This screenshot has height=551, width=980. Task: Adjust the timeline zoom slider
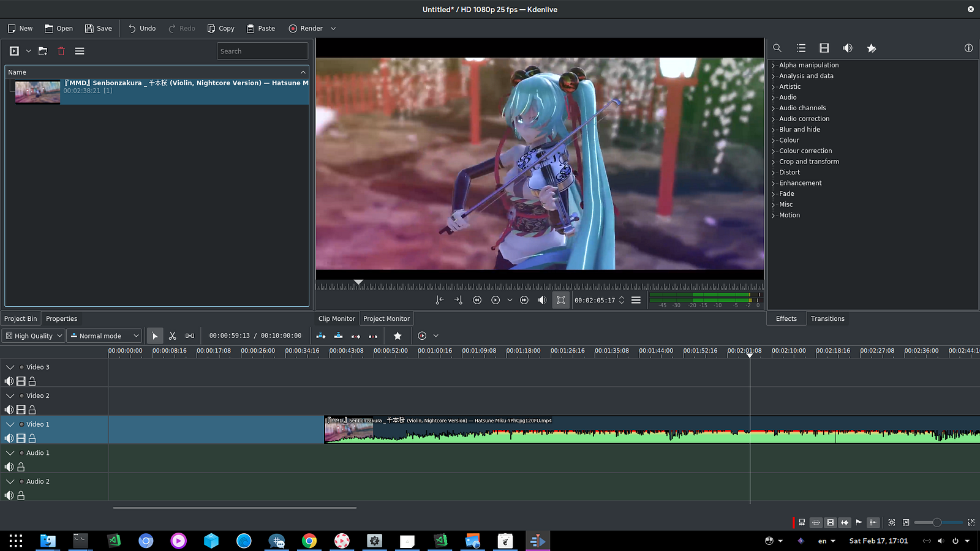pyautogui.click(x=937, y=522)
